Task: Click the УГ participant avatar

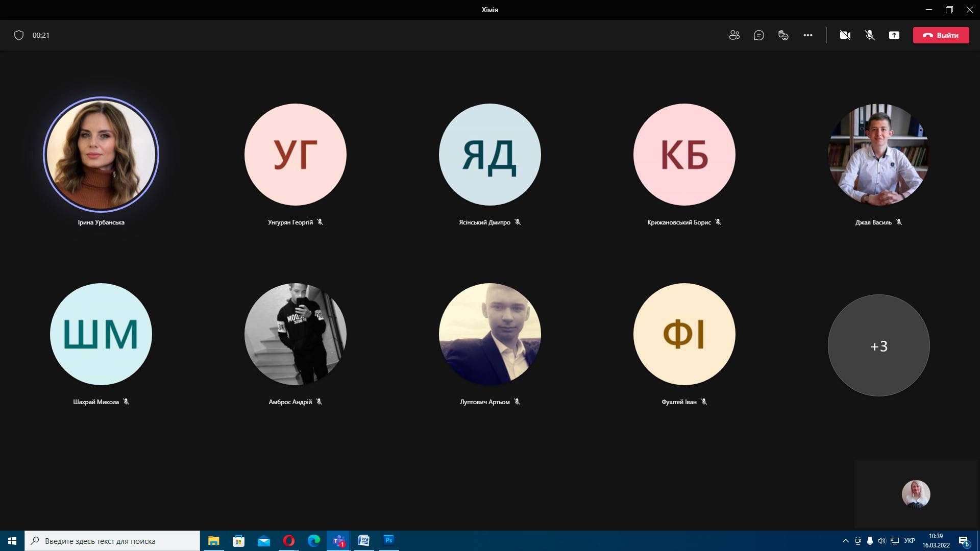Action: click(295, 154)
